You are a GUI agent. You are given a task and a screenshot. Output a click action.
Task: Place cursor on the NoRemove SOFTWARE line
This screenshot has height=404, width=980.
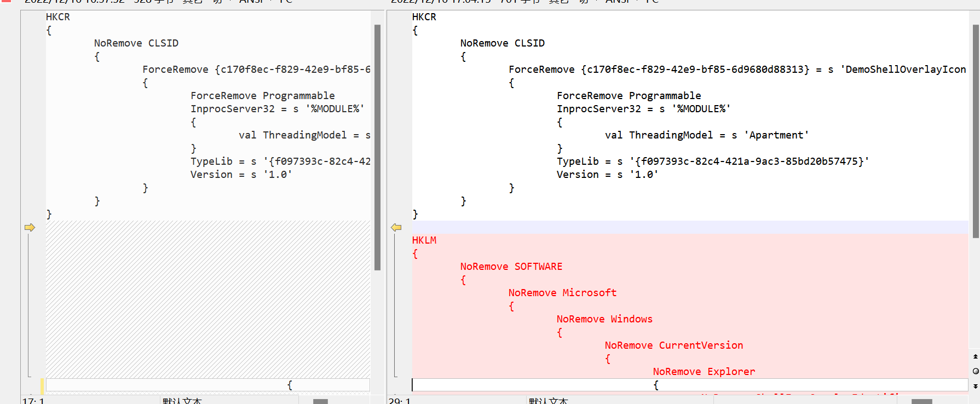511,267
